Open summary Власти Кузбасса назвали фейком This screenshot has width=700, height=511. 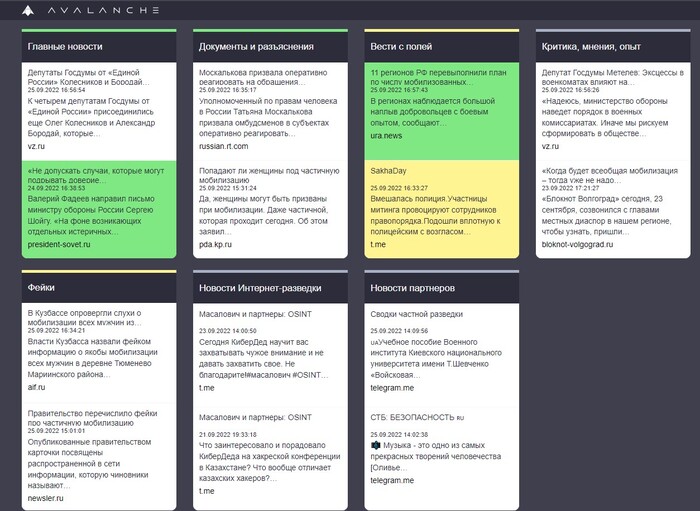coord(92,358)
